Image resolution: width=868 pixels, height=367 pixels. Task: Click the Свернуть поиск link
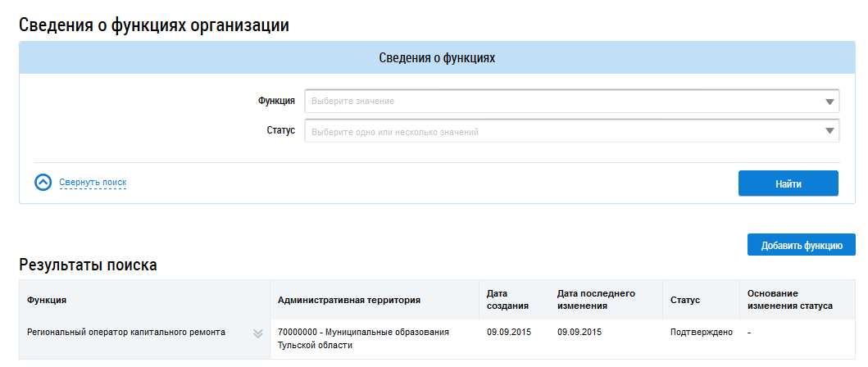[x=93, y=182]
